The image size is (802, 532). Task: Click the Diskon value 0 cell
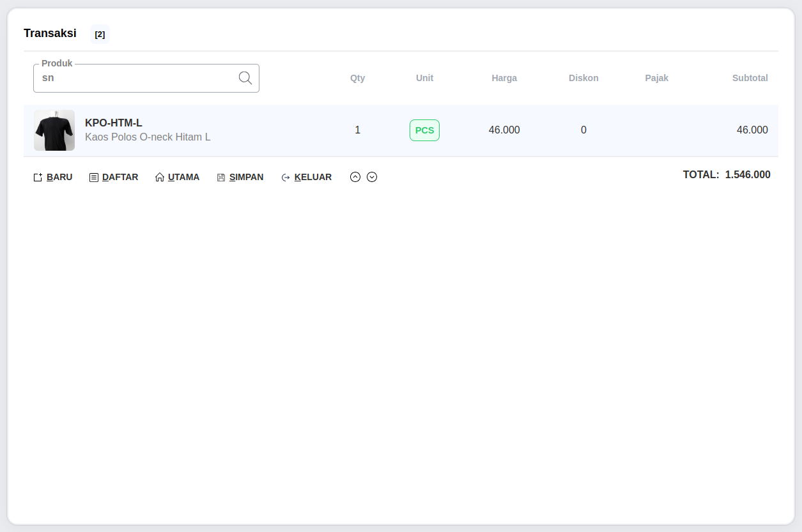point(583,130)
